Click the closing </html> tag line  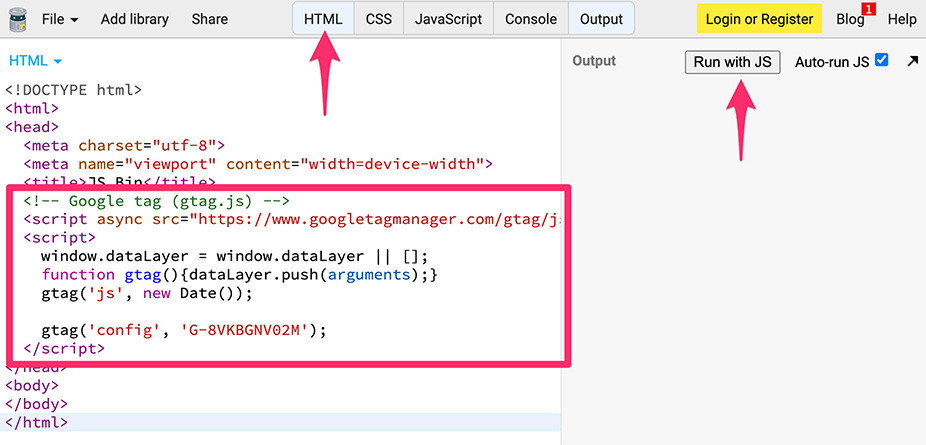(37, 423)
